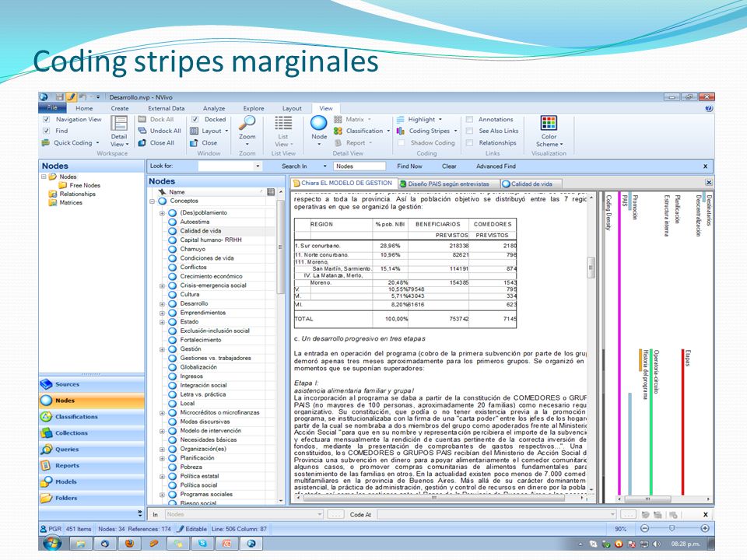Screen dimensions: 747x560
Task: Click the Coding Stripes ribbon icon
Action: pos(401,131)
